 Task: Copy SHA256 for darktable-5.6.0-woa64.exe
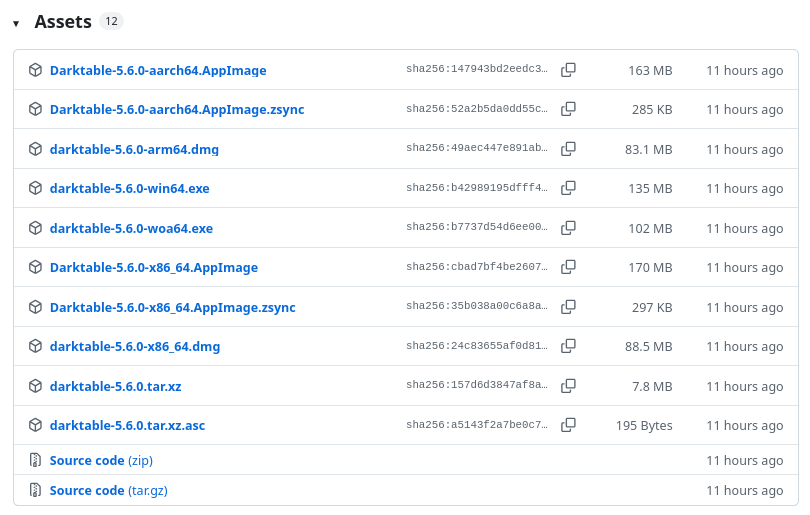568,228
